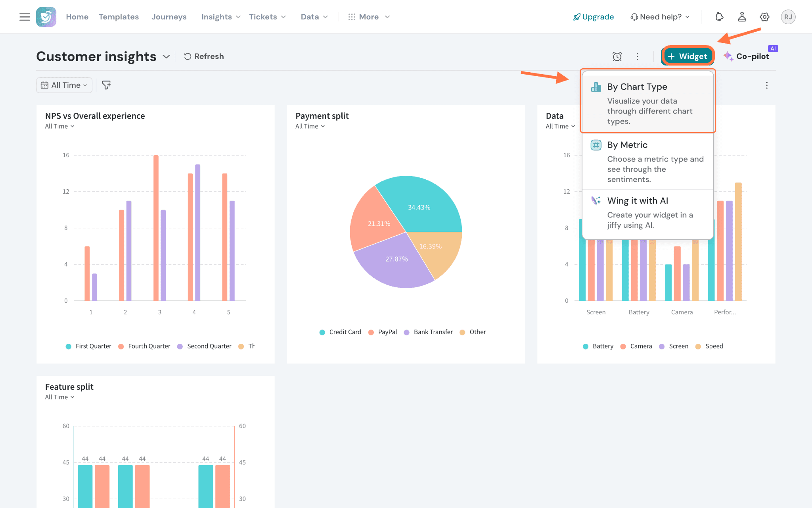Open the settings gear icon

pyautogui.click(x=764, y=17)
